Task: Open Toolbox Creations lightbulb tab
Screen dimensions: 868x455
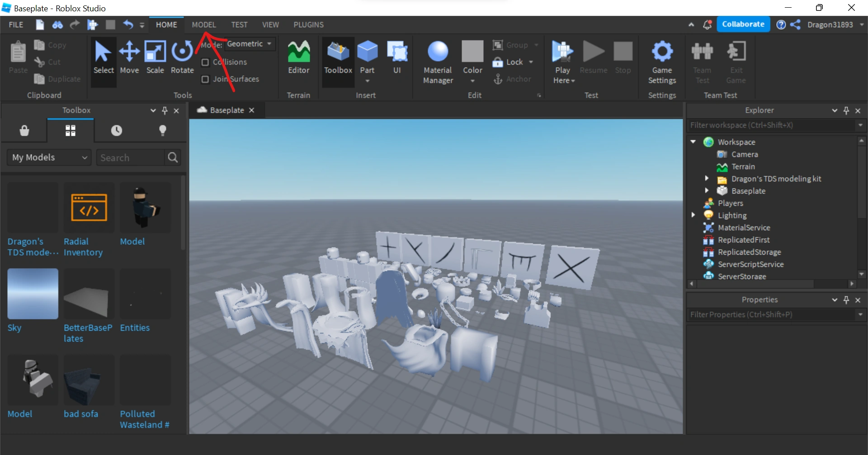Action: 163,131
